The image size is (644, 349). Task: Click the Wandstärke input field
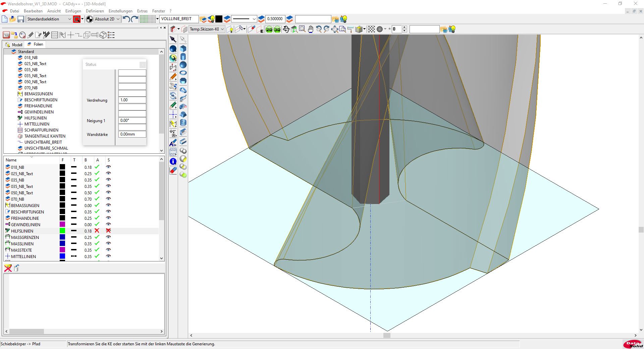[x=132, y=134]
